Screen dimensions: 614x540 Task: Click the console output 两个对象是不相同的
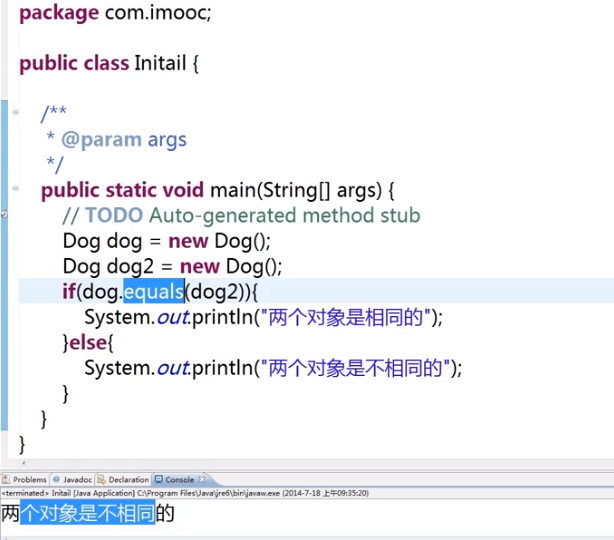click(88, 513)
